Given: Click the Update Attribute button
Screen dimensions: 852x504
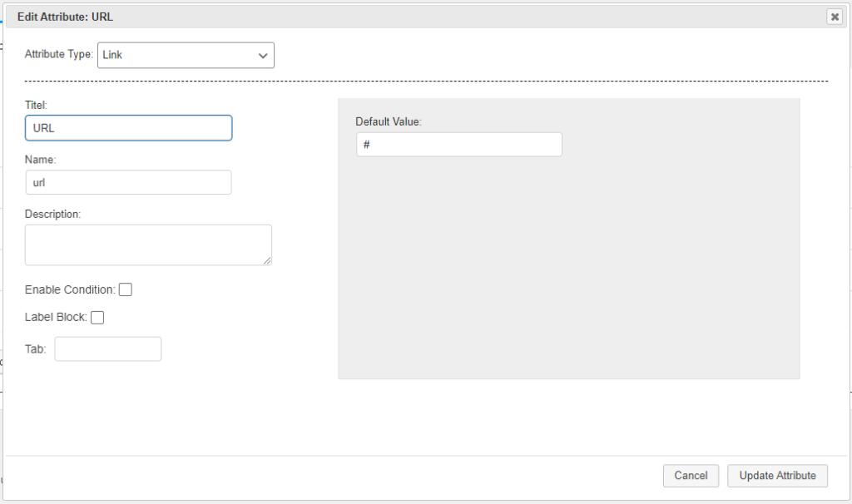Looking at the screenshot, I should click(x=778, y=476).
